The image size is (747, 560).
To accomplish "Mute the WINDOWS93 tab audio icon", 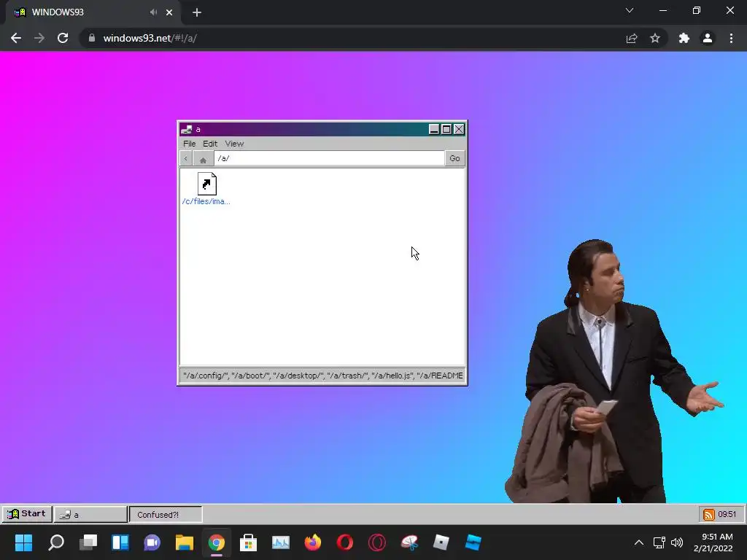I will (x=153, y=12).
